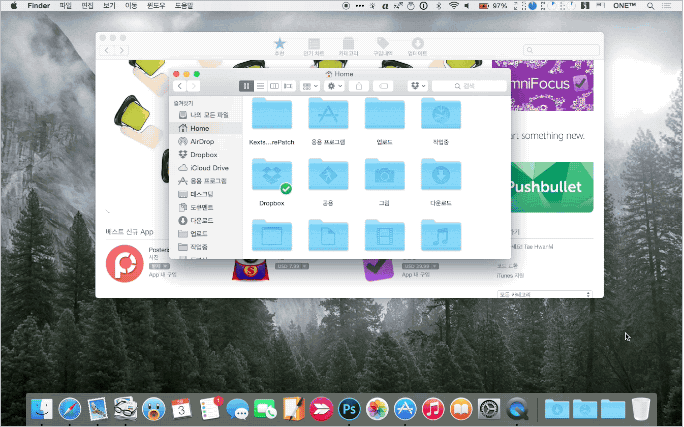Go back in the Finder window
The height and width of the screenshot is (427, 684).
[180, 86]
